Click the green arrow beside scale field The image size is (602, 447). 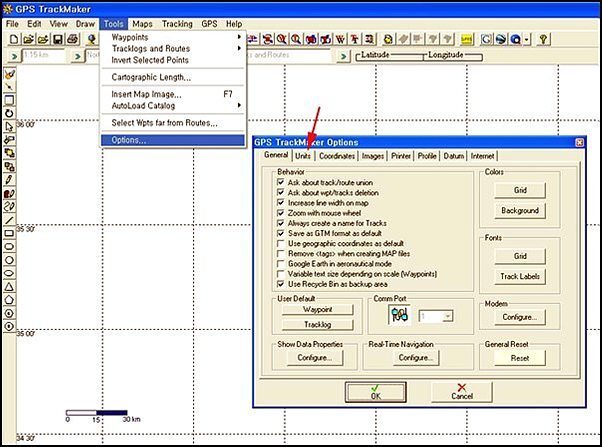pos(14,56)
